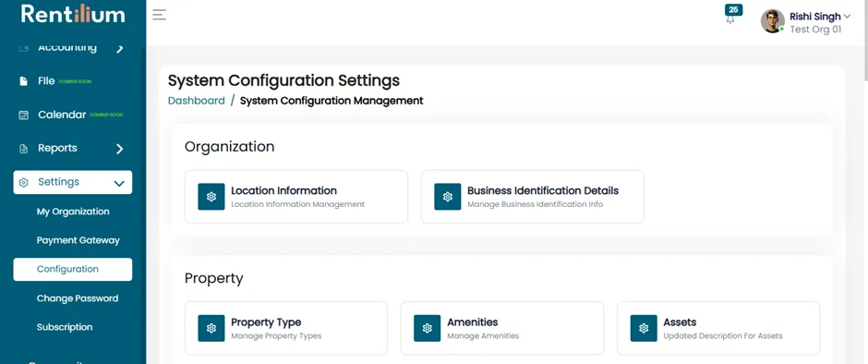Viewport: 868px width, 364px height.
Task: Open the Assets card
Action: (718, 328)
